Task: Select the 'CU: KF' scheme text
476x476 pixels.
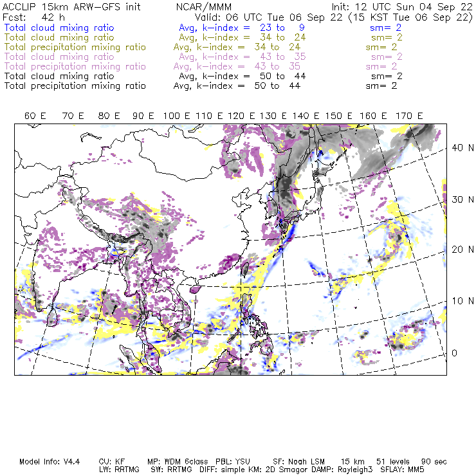Action: (112, 462)
